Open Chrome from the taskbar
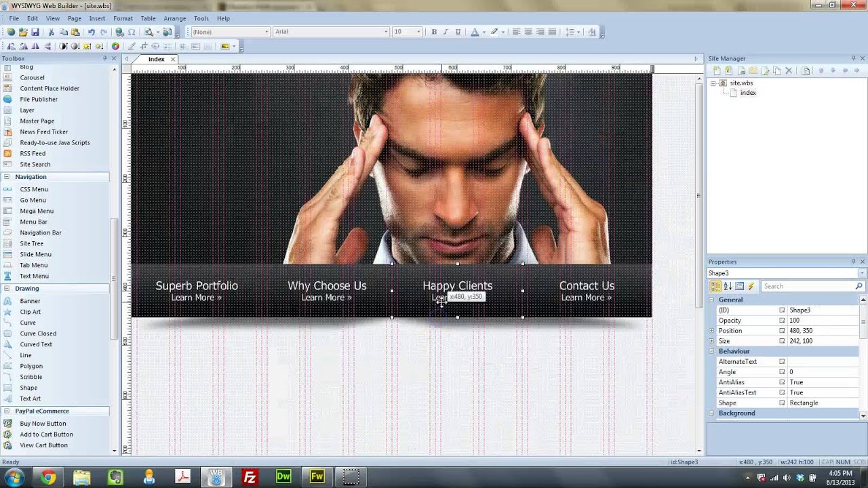The image size is (868, 488). pos(47,477)
